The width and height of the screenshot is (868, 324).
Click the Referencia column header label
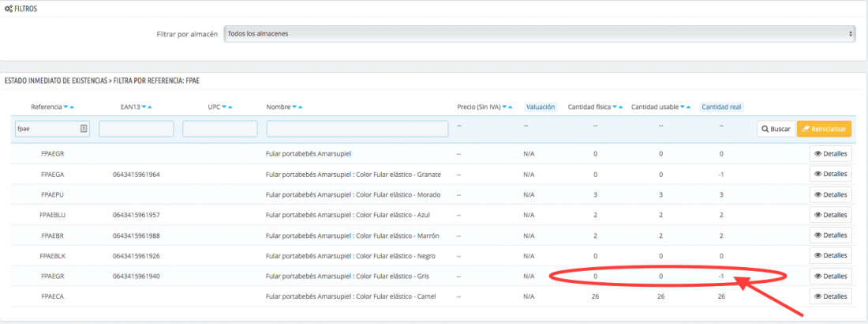tap(47, 107)
